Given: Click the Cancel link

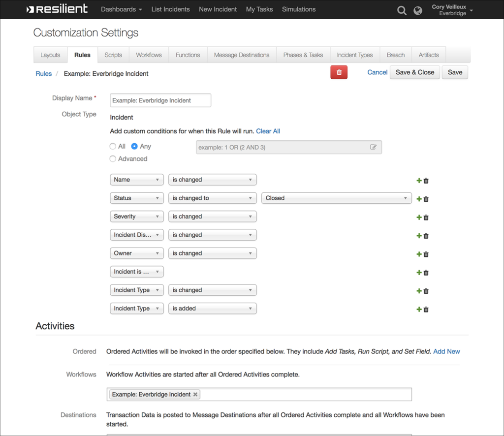Looking at the screenshot, I should (x=378, y=72).
